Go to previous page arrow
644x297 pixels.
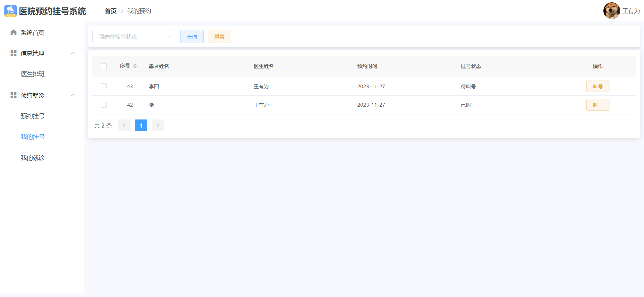click(124, 126)
